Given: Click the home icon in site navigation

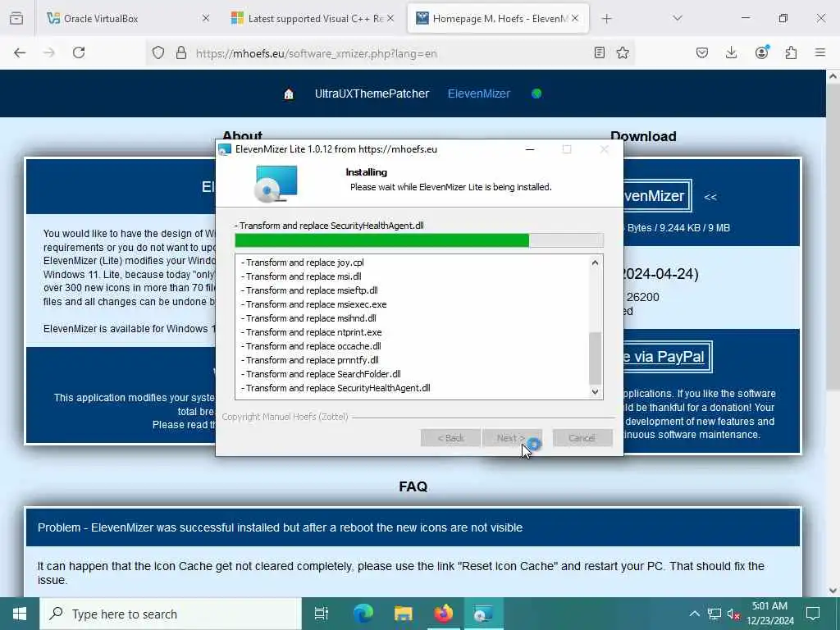Looking at the screenshot, I should (x=289, y=94).
